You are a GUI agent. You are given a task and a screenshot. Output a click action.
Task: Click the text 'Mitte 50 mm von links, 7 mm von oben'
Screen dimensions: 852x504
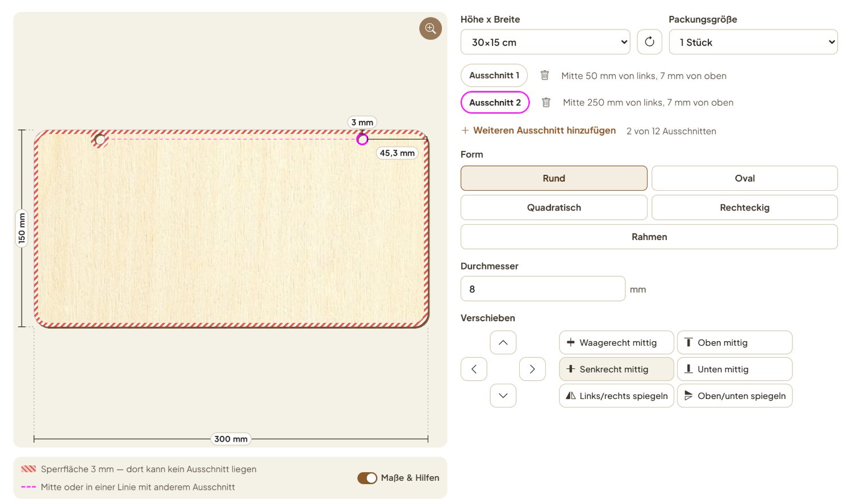[x=644, y=76]
